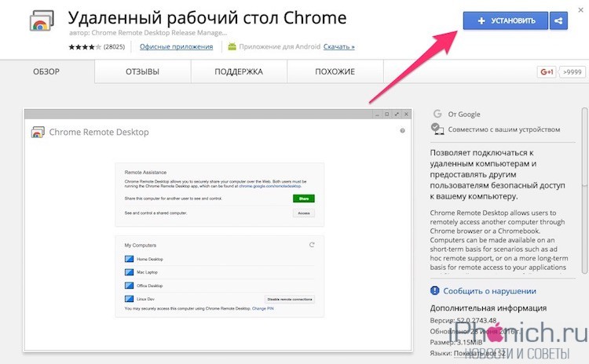589x364 pixels.
Task: Click the blue report abuse exclamation icon
Action: [434, 290]
